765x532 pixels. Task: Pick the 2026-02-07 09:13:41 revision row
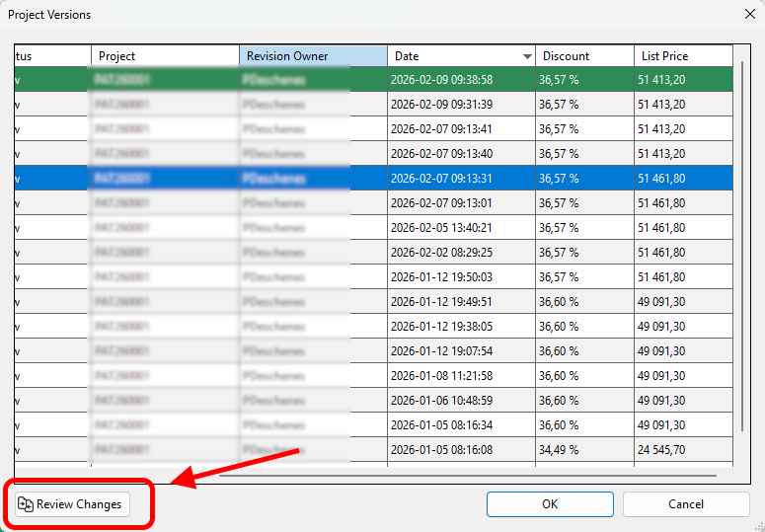455,129
